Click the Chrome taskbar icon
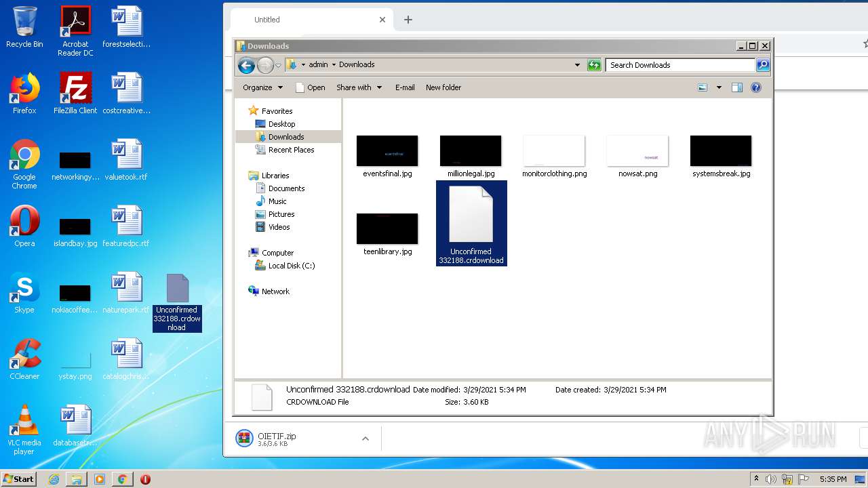The width and height of the screenshot is (868, 488). 122,479
